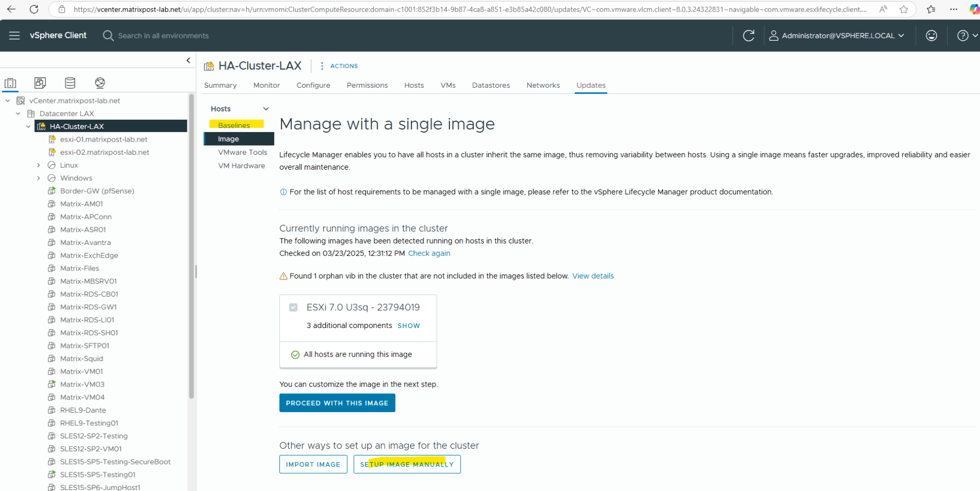Switch to VMs and Templates inventory view
This screenshot has width=980, height=491.
click(40, 83)
